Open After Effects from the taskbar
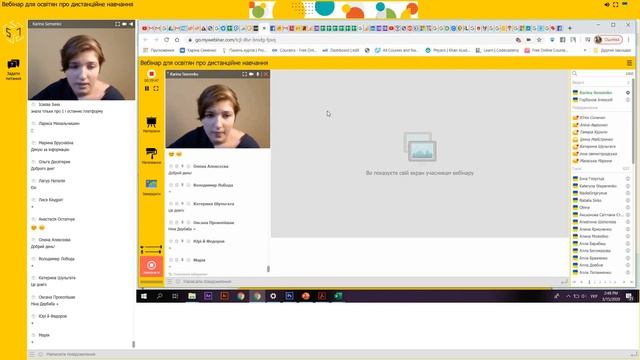This screenshot has height=360, width=640. pyautogui.click(x=208, y=296)
